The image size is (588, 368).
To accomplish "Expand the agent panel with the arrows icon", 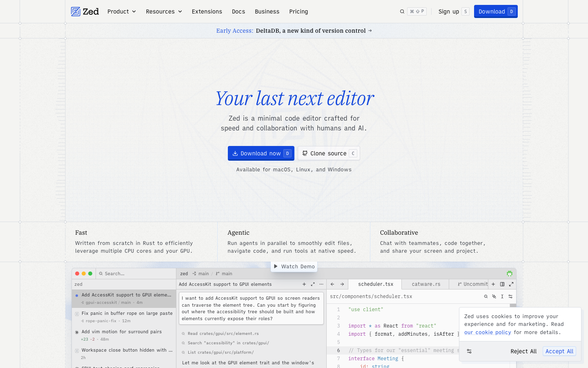I will (x=313, y=284).
